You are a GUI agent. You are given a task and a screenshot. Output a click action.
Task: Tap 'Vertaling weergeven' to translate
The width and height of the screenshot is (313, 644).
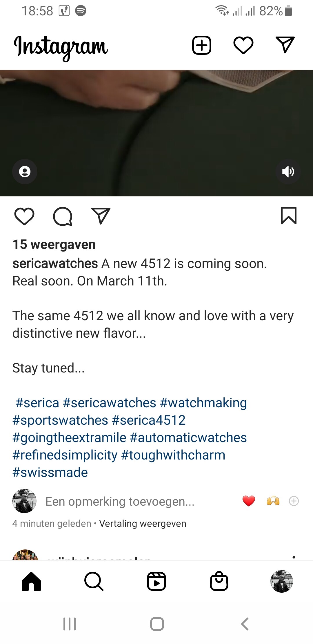pyautogui.click(x=143, y=524)
